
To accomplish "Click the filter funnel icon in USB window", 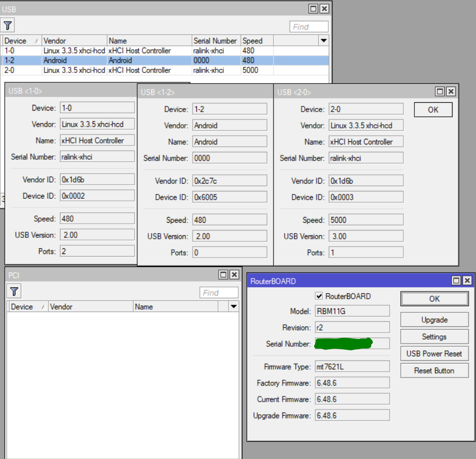I will click(x=8, y=25).
